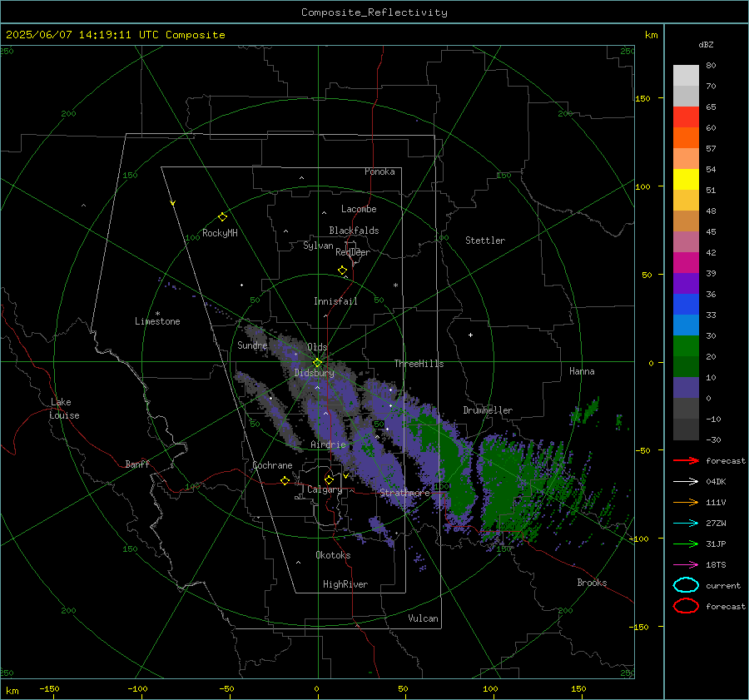This screenshot has height=700, width=749.
Task: Click the white plus marker west of Hanna
Action: (470, 335)
